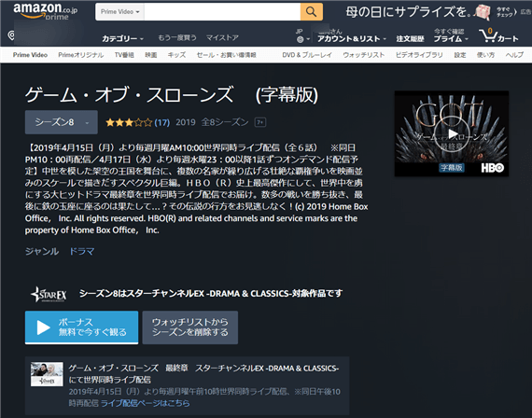Go to the 映画 tab
The image size is (532, 418).
151,55
